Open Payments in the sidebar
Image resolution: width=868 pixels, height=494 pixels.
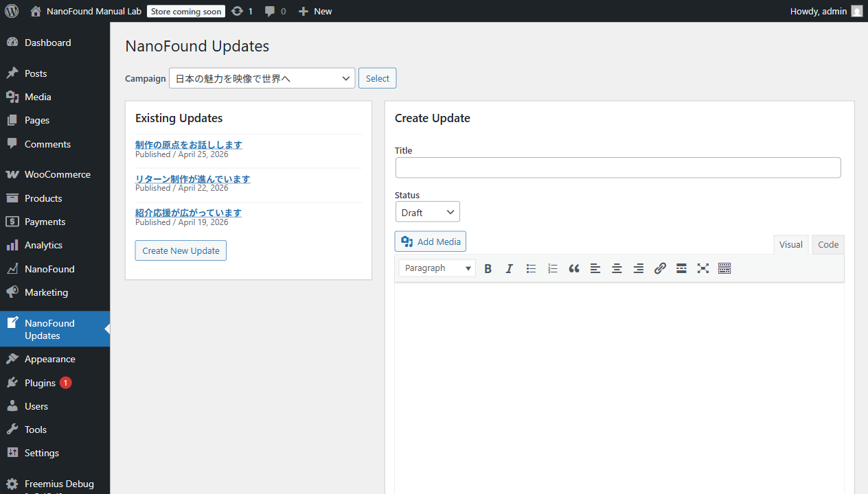click(x=55, y=222)
